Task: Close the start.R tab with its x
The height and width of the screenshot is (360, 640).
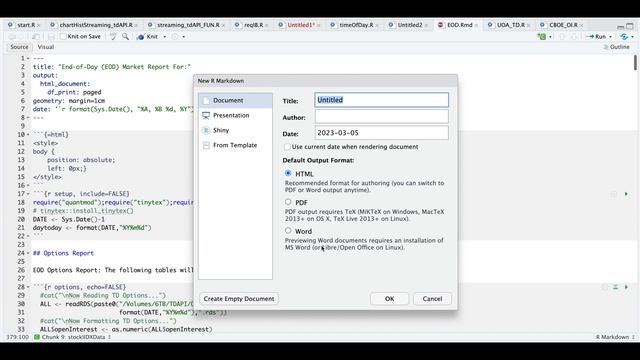Action: 39,25
